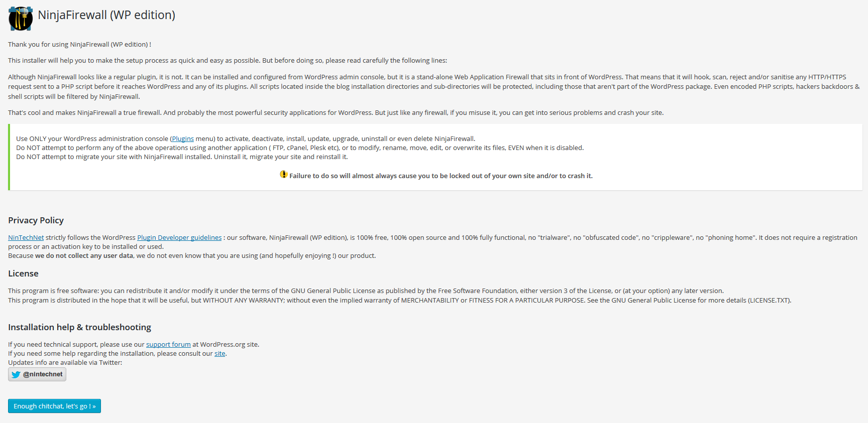Click the @nintechnet Twitter follow button
The width and height of the screenshot is (868, 423).
click(x=37, y=374)
